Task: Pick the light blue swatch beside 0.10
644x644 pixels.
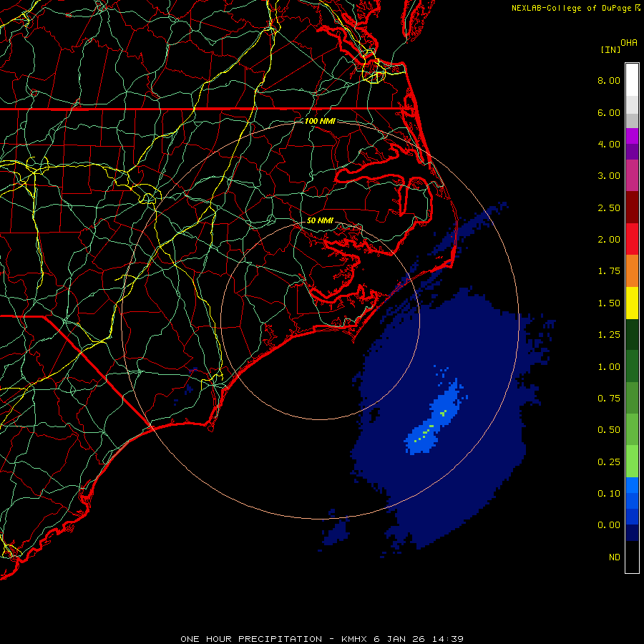Action: click(x=632, y=485)
